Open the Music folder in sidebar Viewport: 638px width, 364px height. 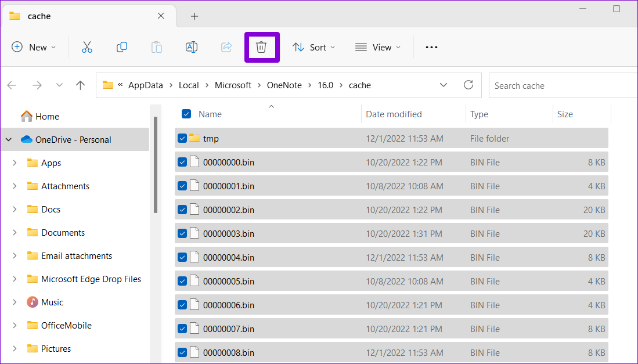[x=52, y=302]
